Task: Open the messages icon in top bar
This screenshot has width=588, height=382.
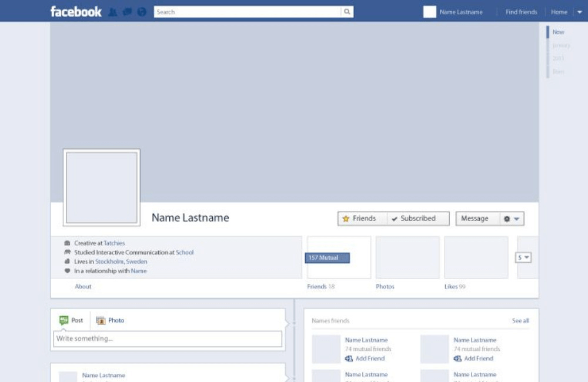Action: tap(127, 12)
